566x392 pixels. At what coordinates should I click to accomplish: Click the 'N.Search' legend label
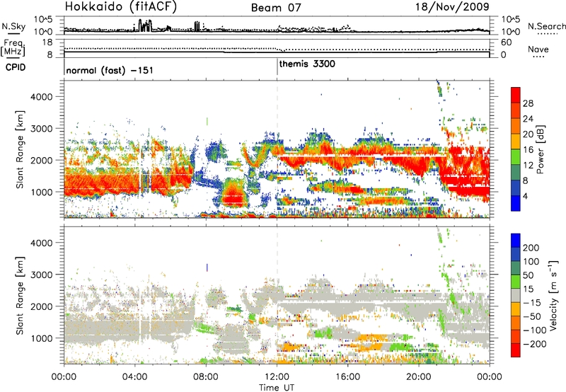click(546, 26)
